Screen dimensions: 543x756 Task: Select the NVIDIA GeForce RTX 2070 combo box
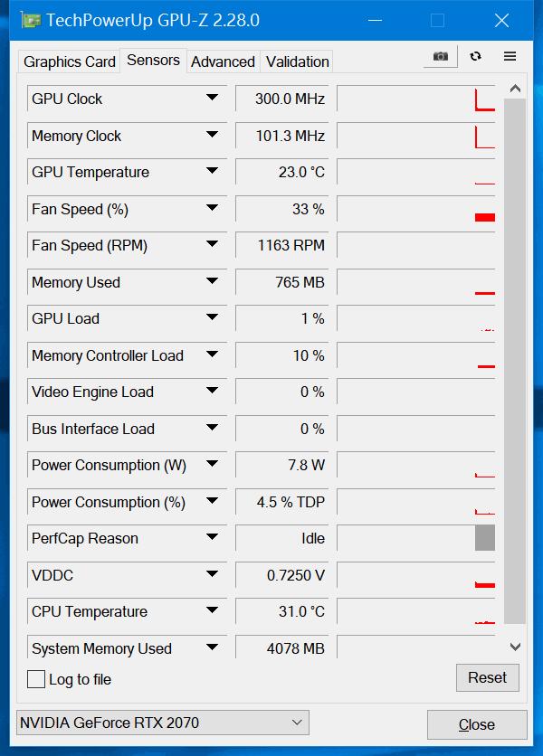163,723
